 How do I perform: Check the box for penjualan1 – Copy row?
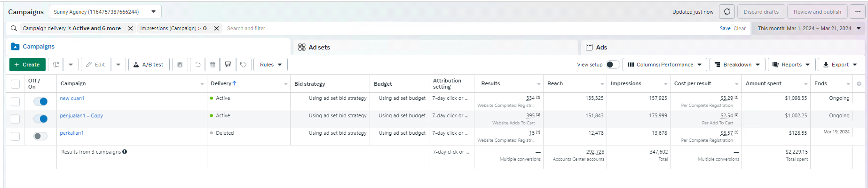point(16,119)
